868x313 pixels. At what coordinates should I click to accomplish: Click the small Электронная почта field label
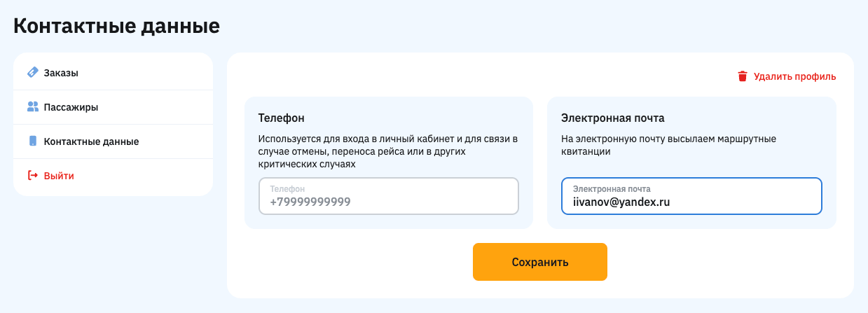coord(612,189)
